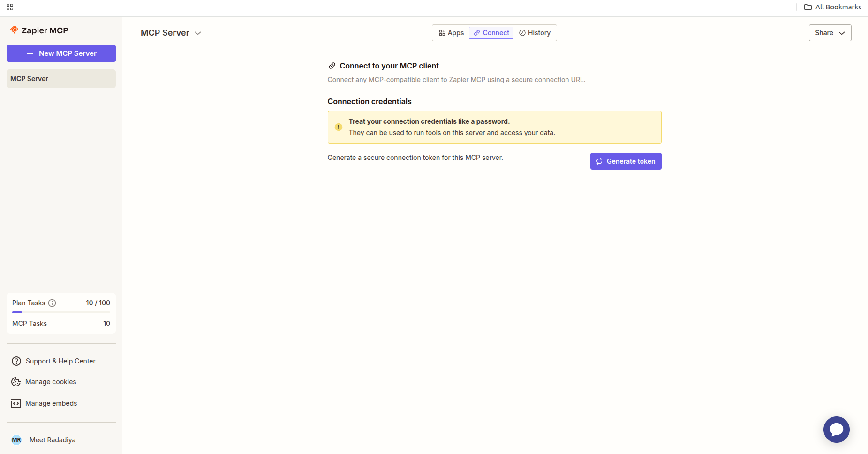The width and height of the screenshot is (868, 454).
Task: Click the yellow warning icon in credentials notice
Action: (339, 127)
